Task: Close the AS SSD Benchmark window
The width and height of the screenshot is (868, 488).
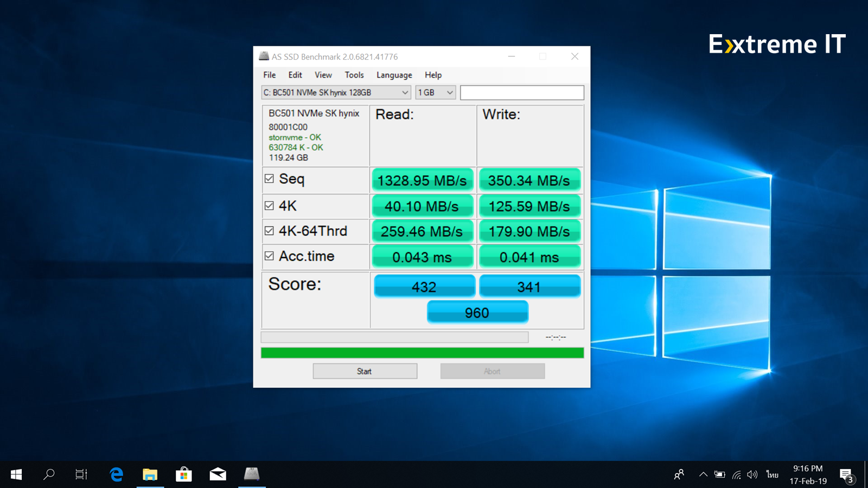Action: pos(575,56)
